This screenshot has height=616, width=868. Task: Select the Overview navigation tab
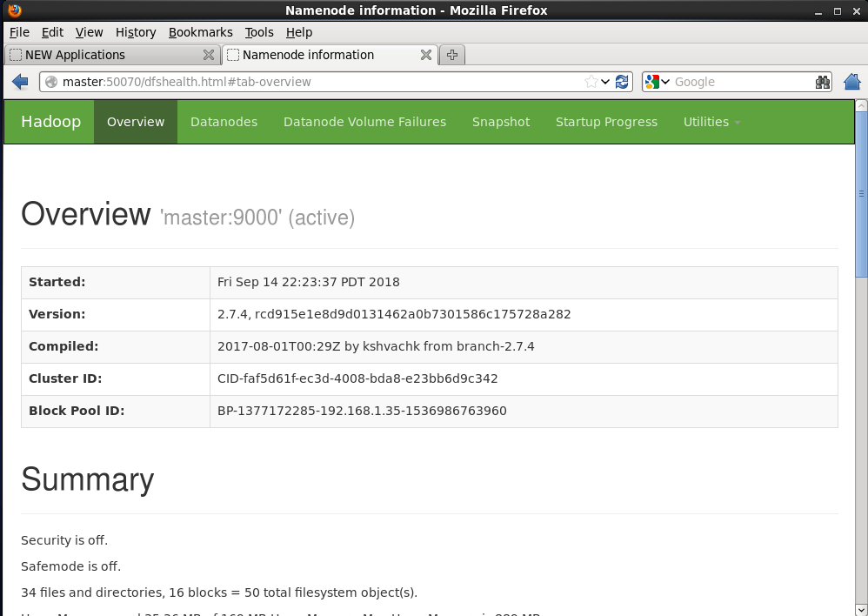(136, 122)
